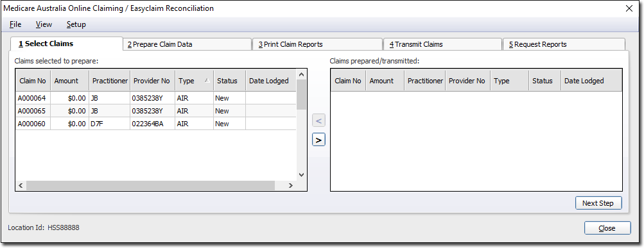Click the move-right arrow button
This screenshot has width=644, height=248.
pos(318,140)
